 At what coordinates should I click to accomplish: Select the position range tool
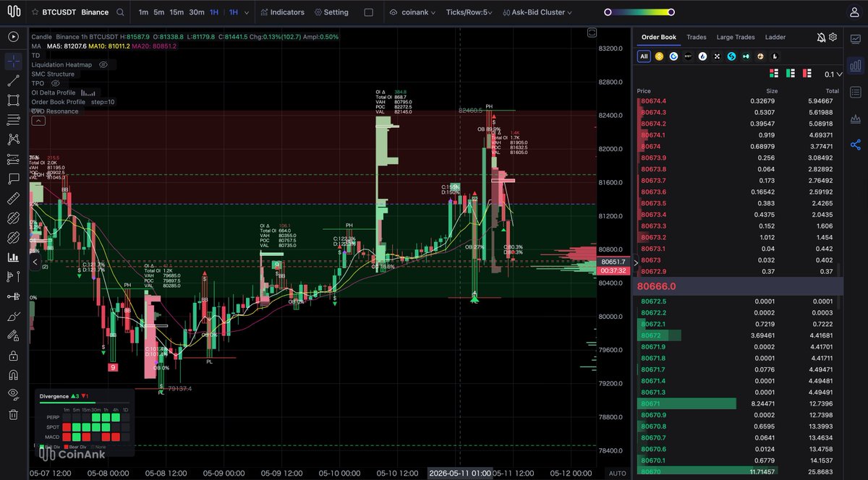point(13,277)
